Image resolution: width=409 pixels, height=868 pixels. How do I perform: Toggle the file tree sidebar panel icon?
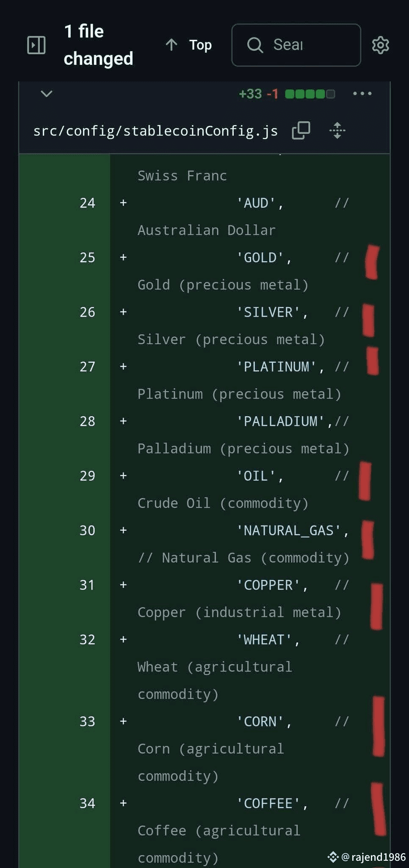[x=36, y=45]
